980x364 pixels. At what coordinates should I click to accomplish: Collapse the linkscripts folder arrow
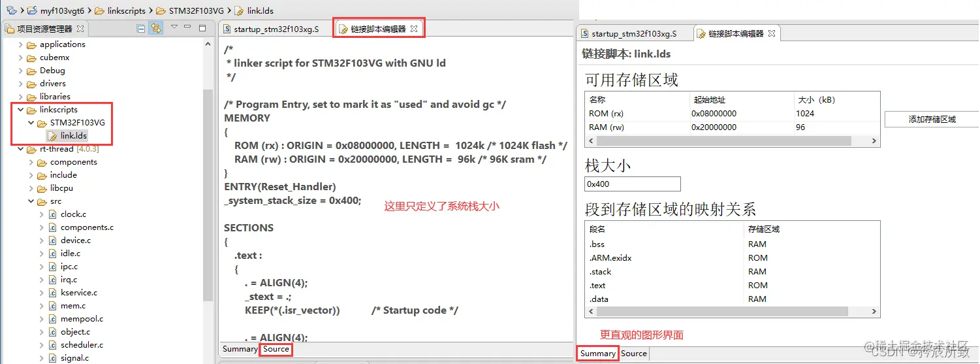20,110
